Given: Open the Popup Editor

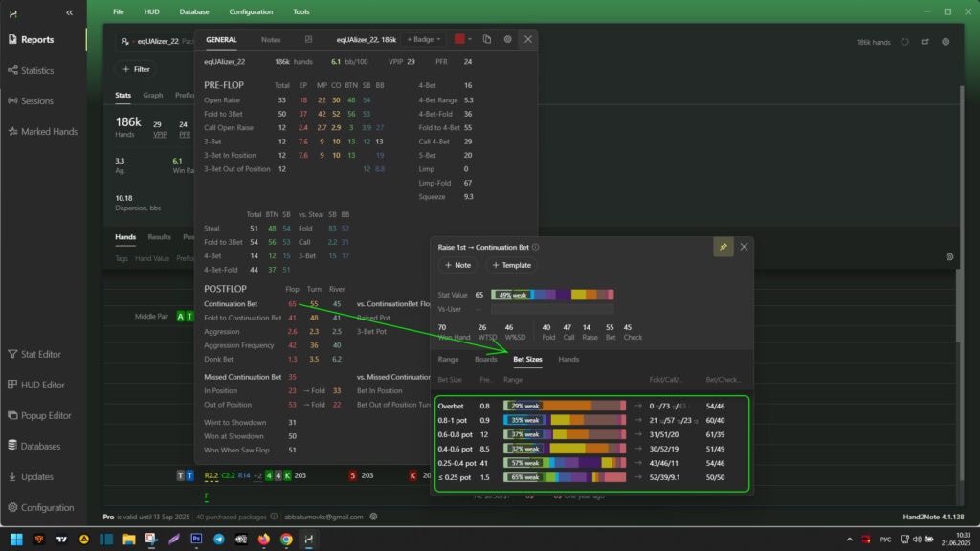Looking at the screenshot, I should 39,415.
